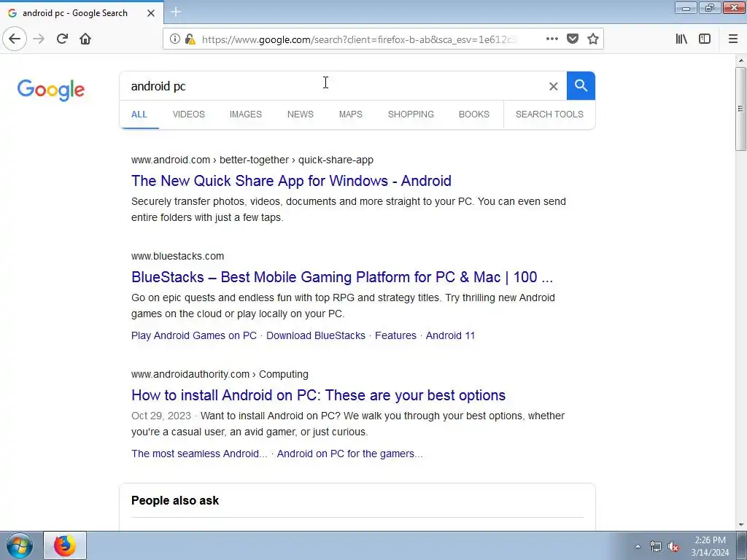Click 'www.androidauthority.com › Computing' breadcrumb
This screenshot has width=747, height=560.
click(220, 374)
